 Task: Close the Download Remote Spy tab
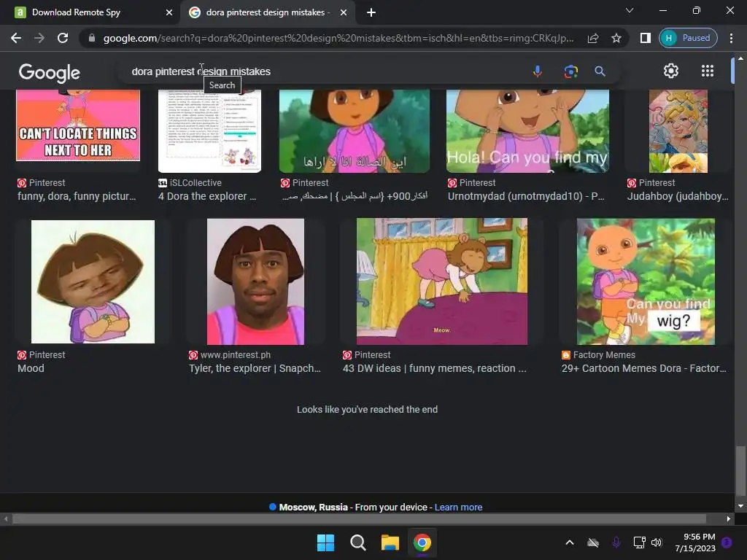[x=169, y=12]
